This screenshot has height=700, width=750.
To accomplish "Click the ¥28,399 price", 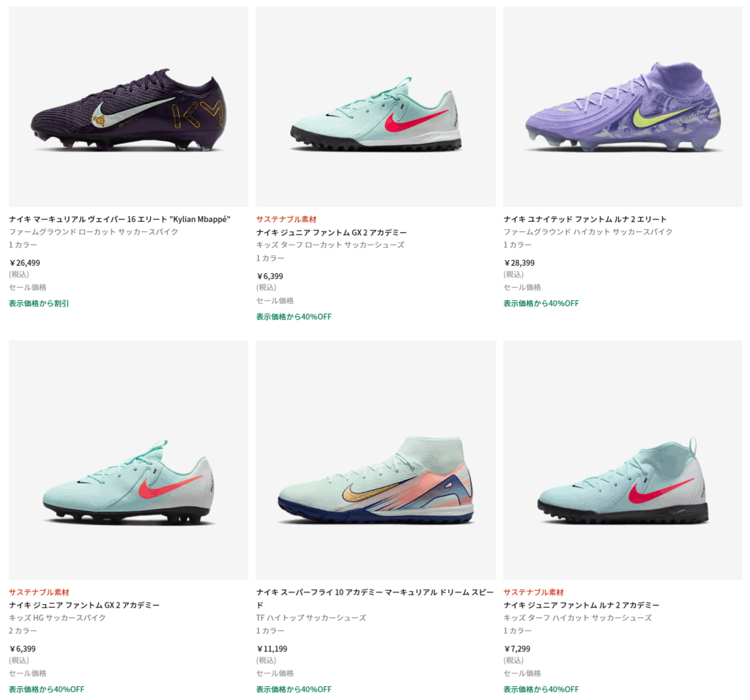I will (519, 262).
